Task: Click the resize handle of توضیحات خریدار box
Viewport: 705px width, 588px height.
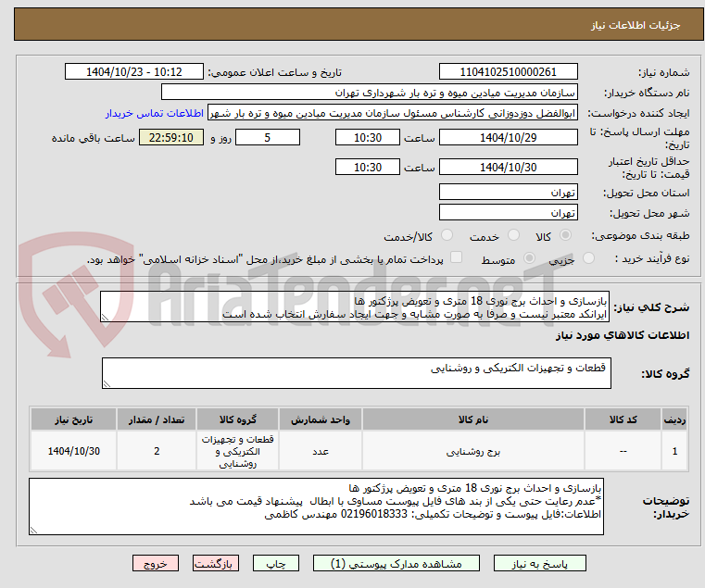Action: (x=34, y=530)
